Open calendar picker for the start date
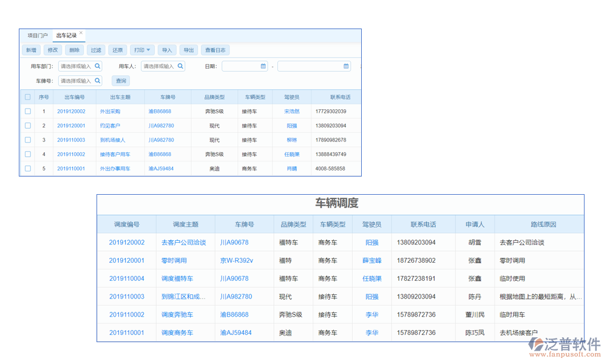 pos(262,66)
